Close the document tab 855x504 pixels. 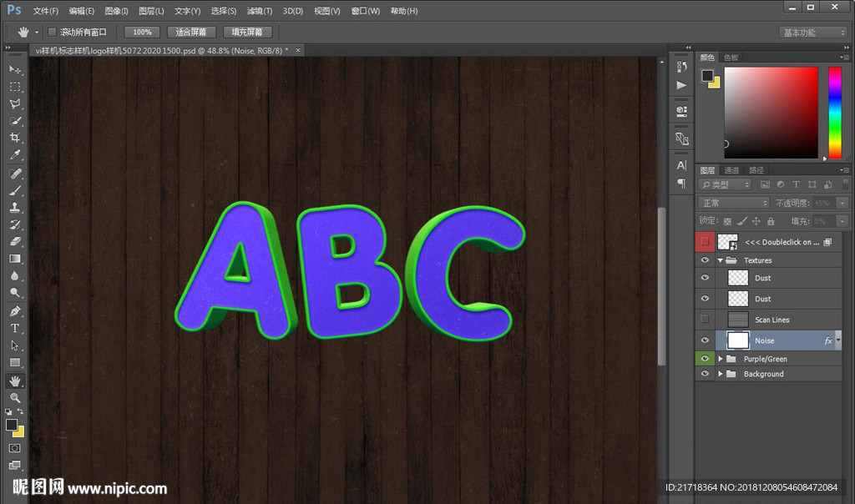pos(298,50)
